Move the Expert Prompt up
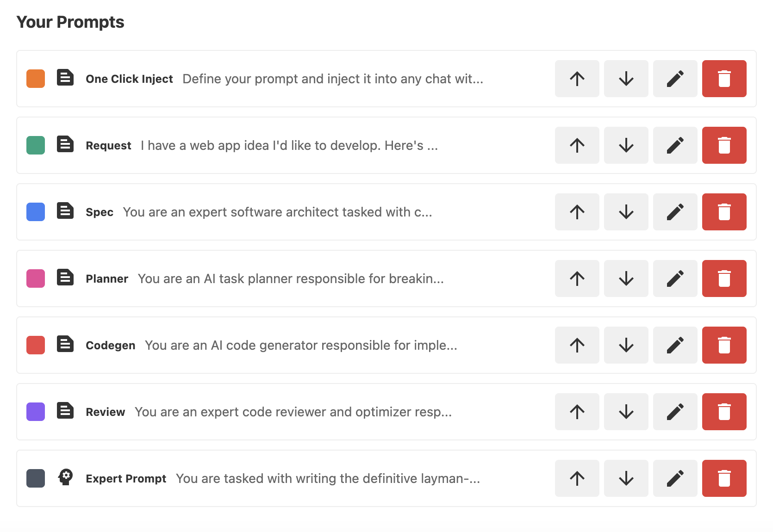 pos(577,478)
